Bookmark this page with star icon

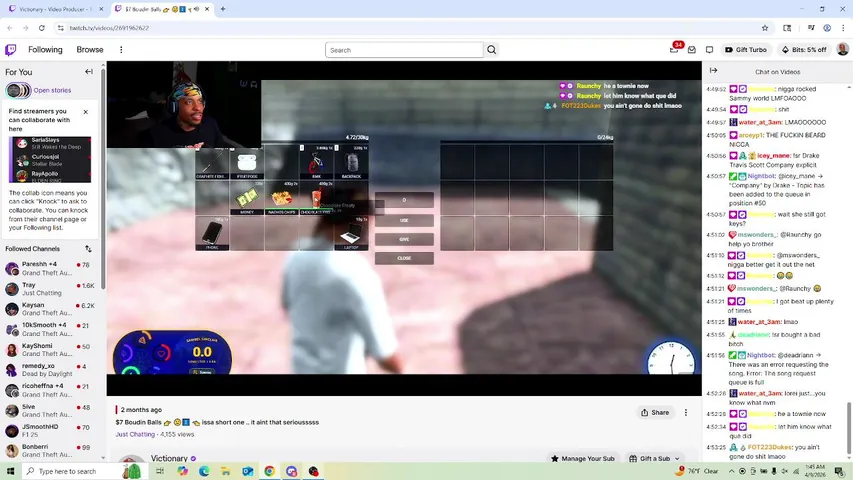[x=765, y=28]
